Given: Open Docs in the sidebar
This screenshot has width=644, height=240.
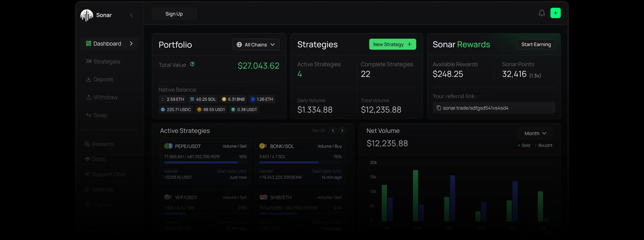Looking at the screenshot, I should point(94,159).
